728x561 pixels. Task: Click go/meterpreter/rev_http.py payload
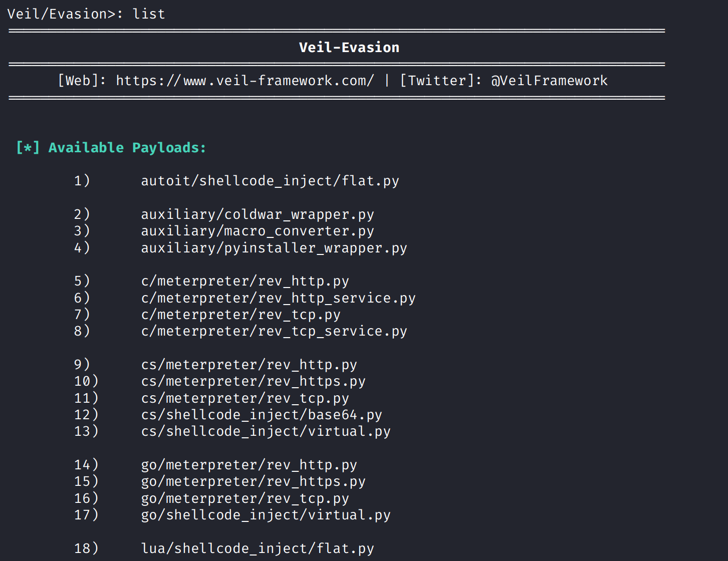pyautogui.click(x=249, y=465)
